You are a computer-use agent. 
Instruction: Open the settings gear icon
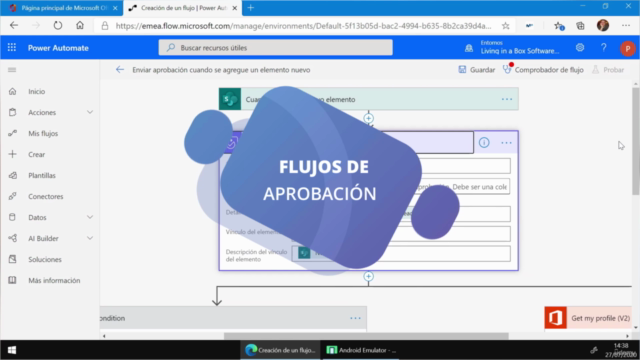(x=580, y=48)
